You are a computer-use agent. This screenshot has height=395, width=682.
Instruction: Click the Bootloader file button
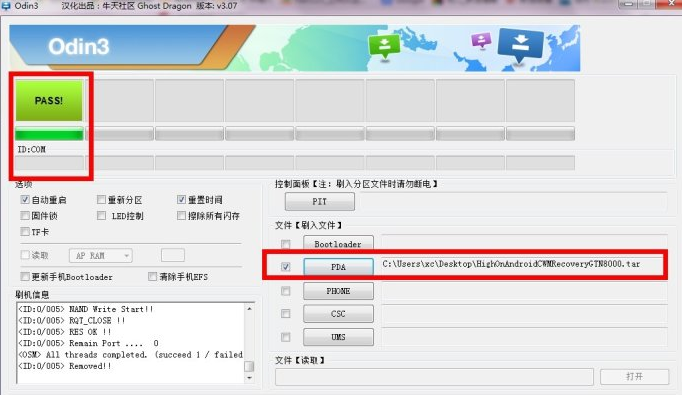tap(338, 243)
